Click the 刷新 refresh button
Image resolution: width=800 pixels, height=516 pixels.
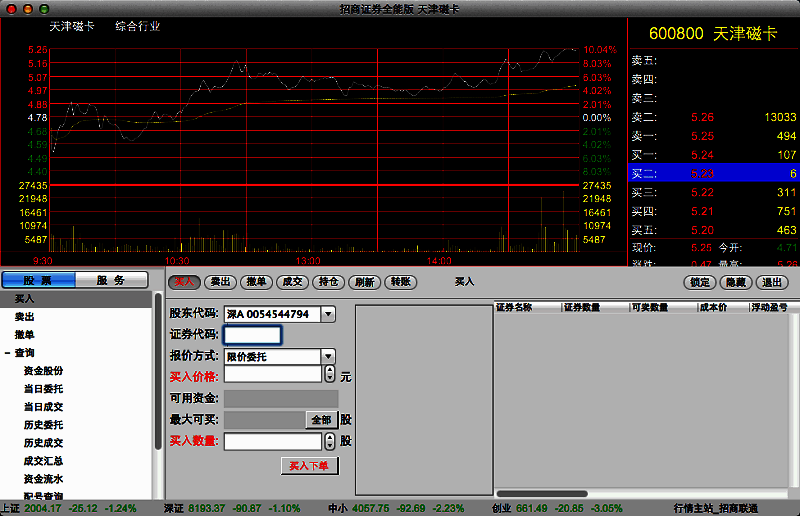pos(364,282)
